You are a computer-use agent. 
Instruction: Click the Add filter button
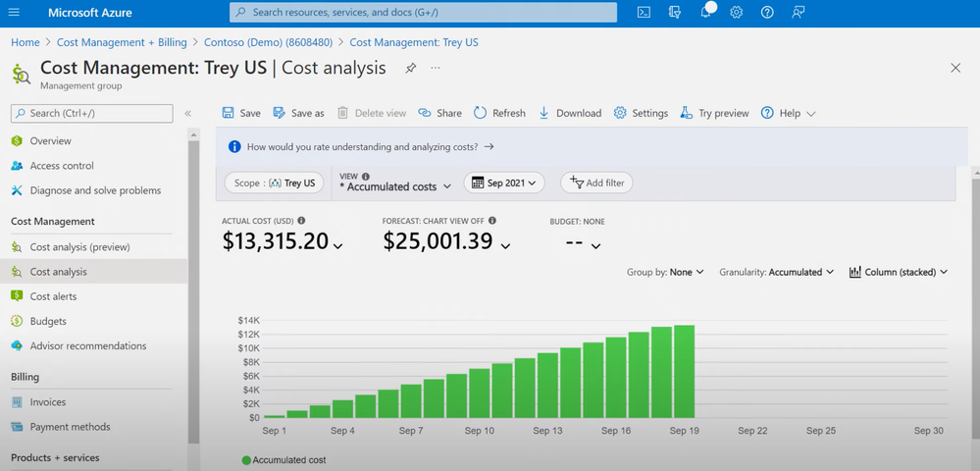pos(597,183)
